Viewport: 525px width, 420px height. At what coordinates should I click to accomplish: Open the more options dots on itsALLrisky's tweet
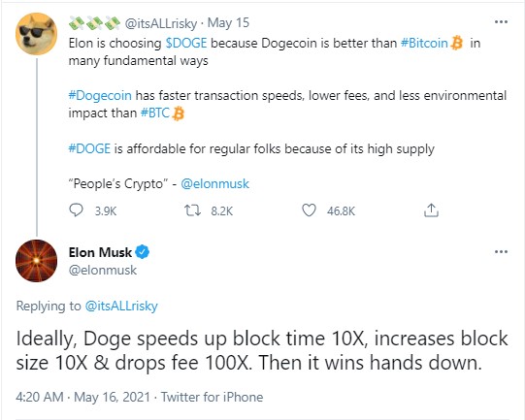(x=501, y=22)
